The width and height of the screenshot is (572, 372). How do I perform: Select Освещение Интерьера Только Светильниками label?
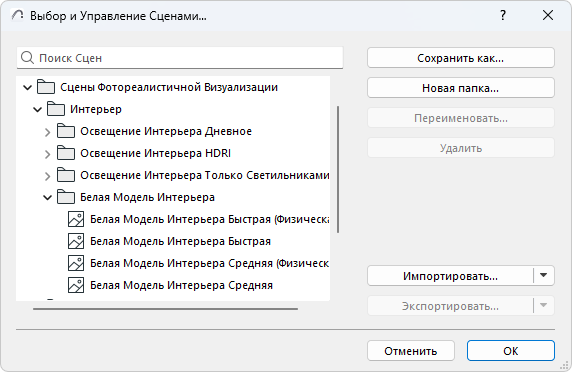pyautogui.click(x=205, y=175)
